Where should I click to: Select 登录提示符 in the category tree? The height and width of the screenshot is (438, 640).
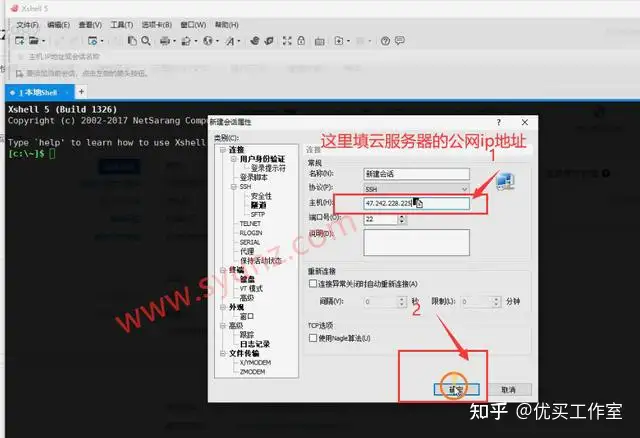click(x=268, y=168)
